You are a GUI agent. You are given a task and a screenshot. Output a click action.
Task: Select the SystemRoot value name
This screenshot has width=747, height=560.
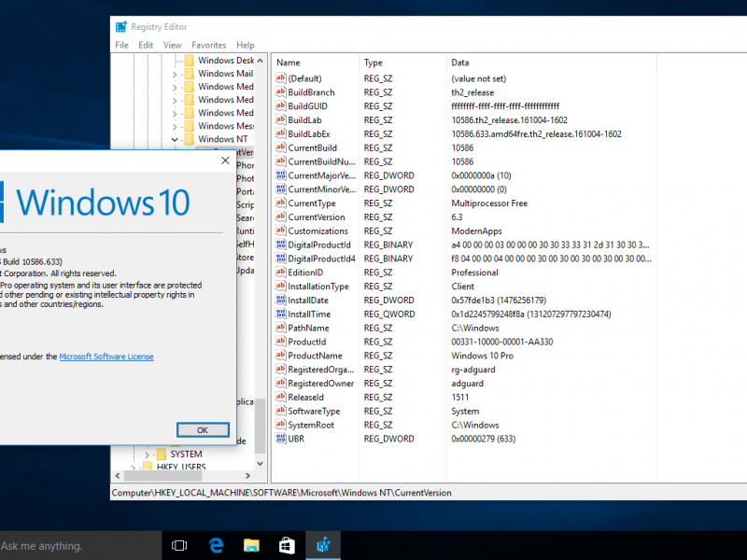pos(311,425)
